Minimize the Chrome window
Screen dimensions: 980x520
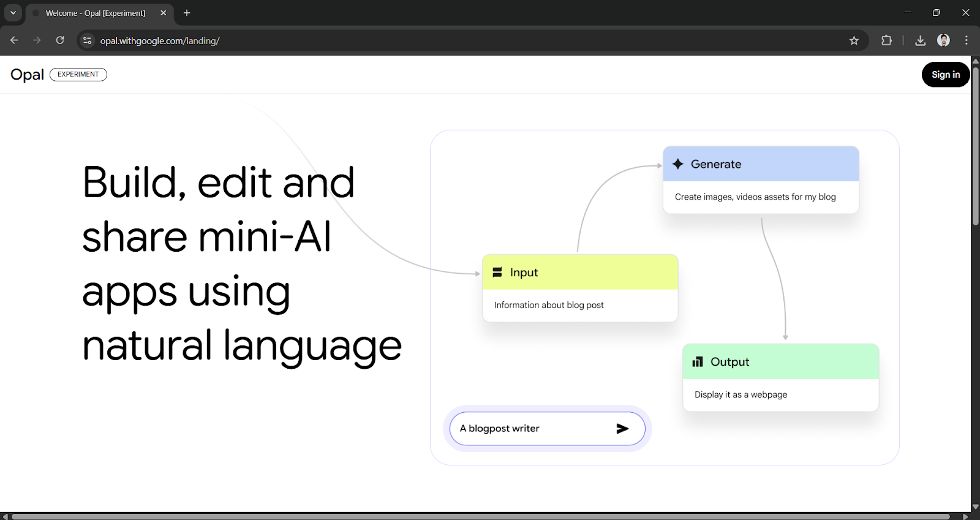coord(908,13)
